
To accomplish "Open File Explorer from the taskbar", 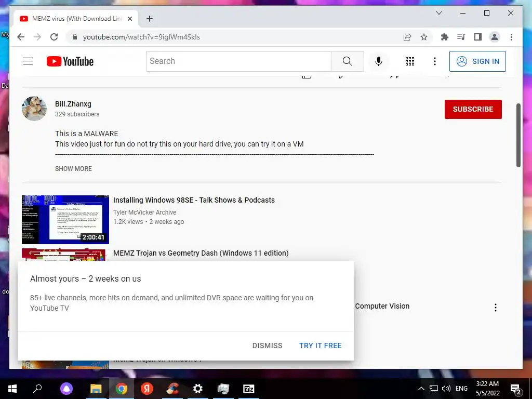I will tap(96, 389).
